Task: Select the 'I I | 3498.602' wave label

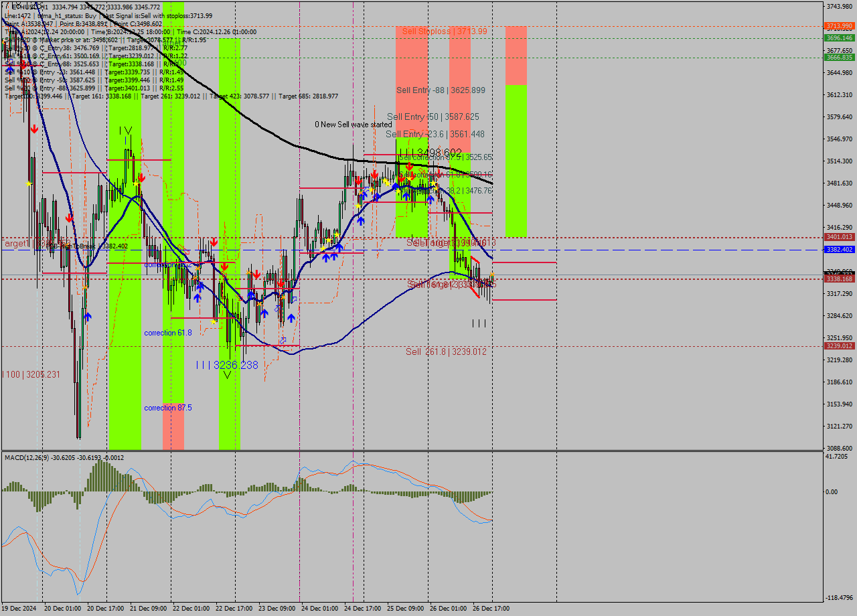Action: [x=431, y=152]
